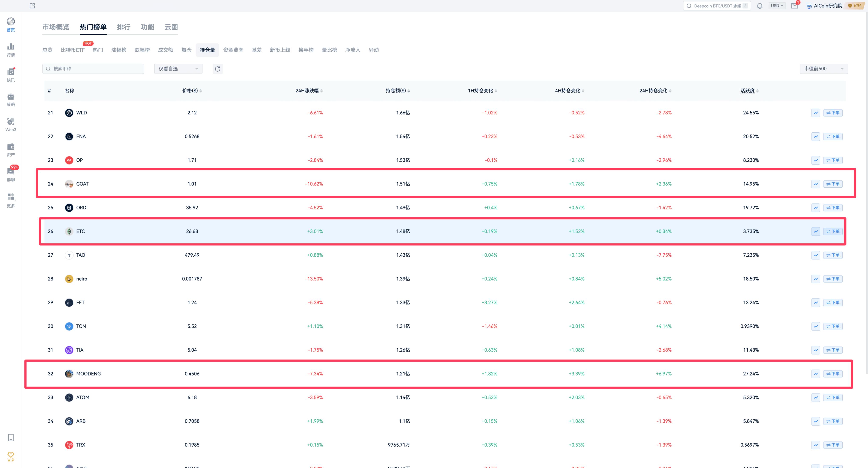868x468 pixels.
Task: Click 下单 button for TAO row
Action: (833, 255)
